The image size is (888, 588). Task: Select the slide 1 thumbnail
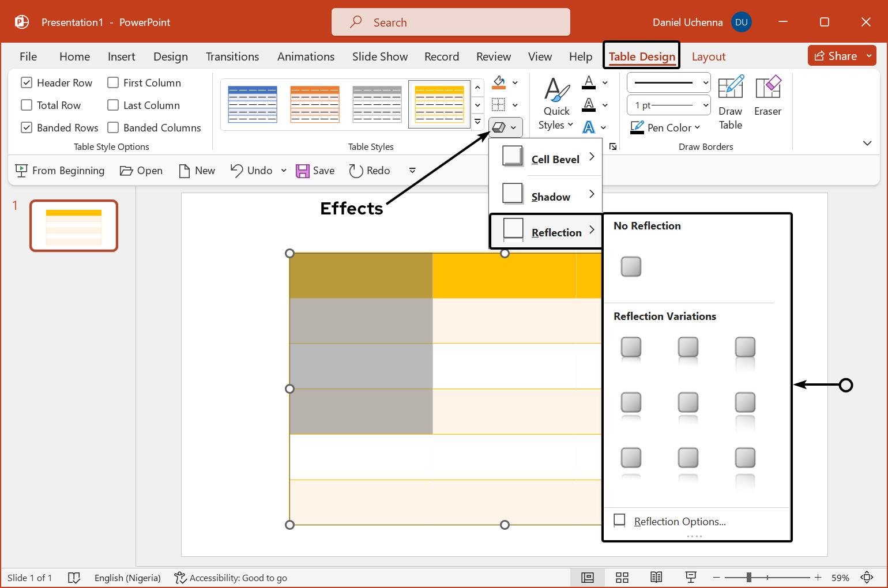coord(74,226)
